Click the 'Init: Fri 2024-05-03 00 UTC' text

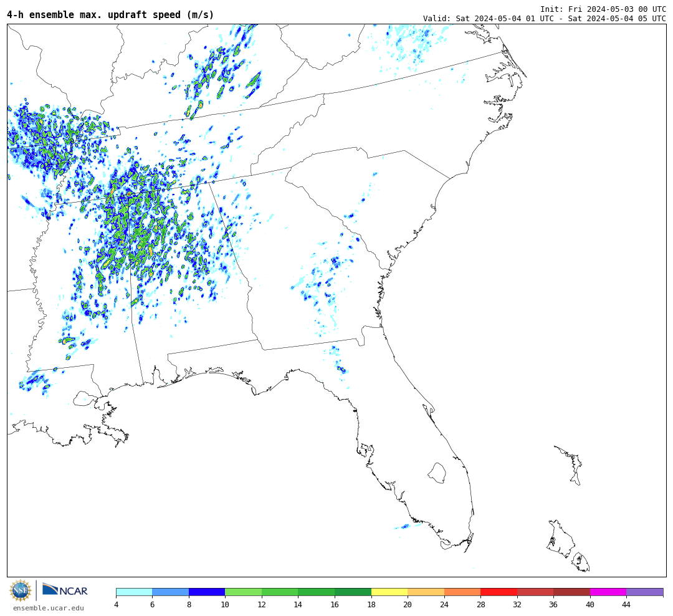(x=603, y=9)
